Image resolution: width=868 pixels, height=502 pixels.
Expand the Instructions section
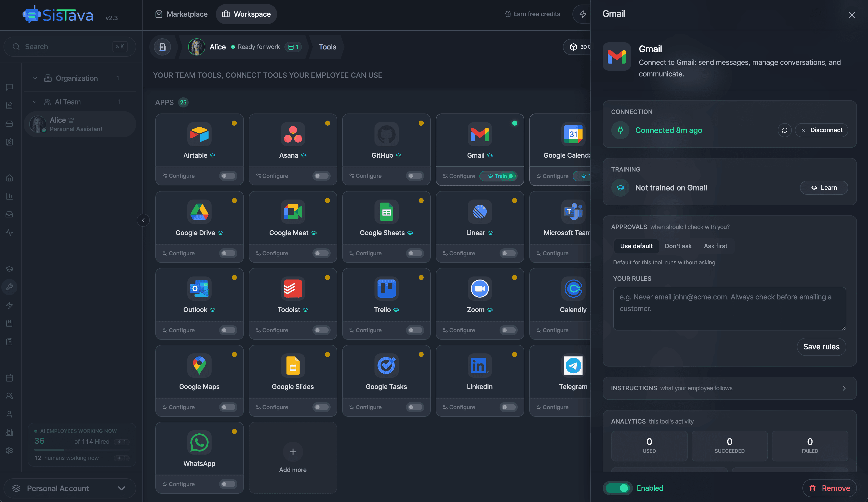click(x=729, y=388)
